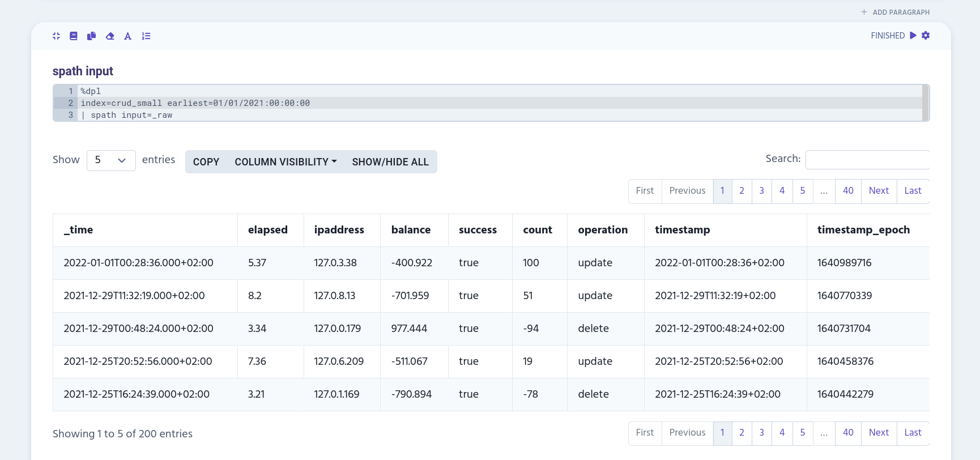Focus the Search input field

click(x=867, y=160)
